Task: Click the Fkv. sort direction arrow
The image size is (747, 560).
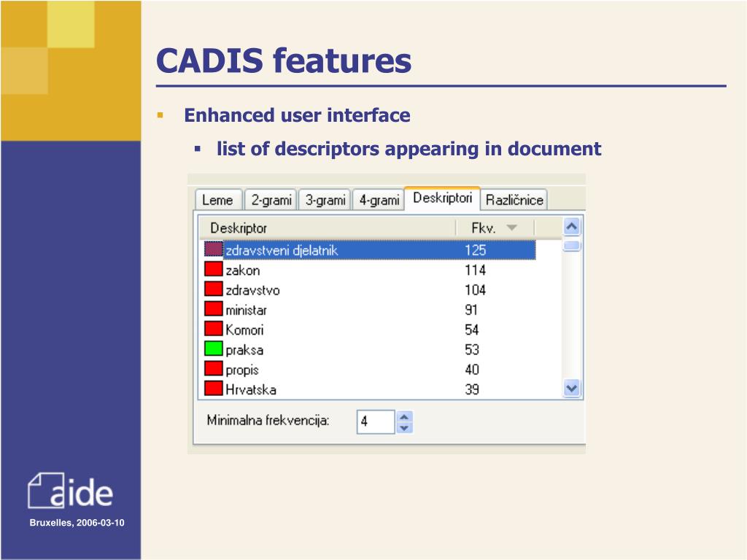Action: click(x=511, y=227)
